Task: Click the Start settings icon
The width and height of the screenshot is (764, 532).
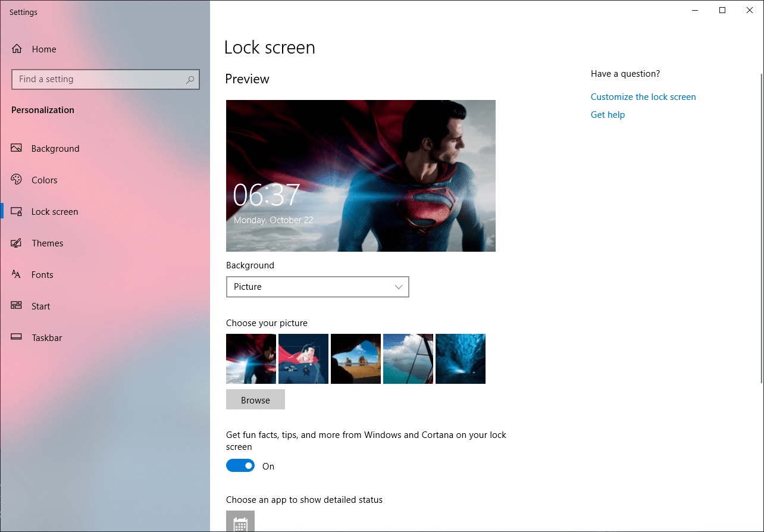Action: tap(17, 306)
